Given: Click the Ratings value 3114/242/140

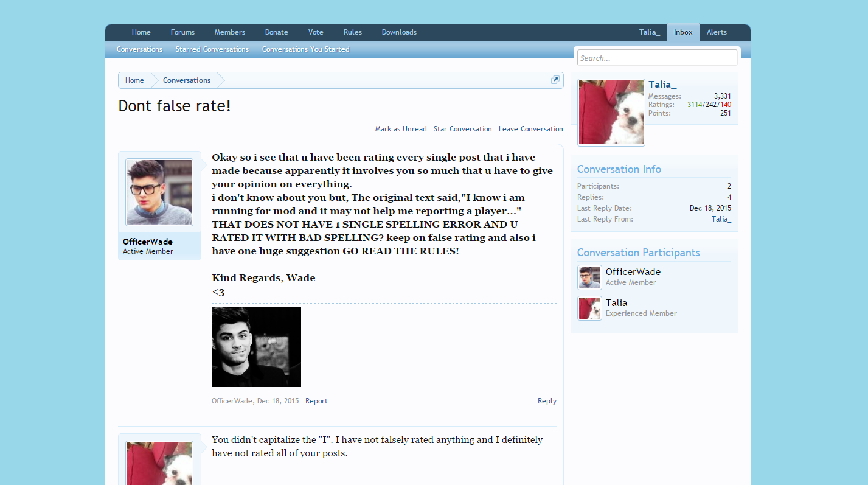Looking at the screenshot, I should click(709, 105).
